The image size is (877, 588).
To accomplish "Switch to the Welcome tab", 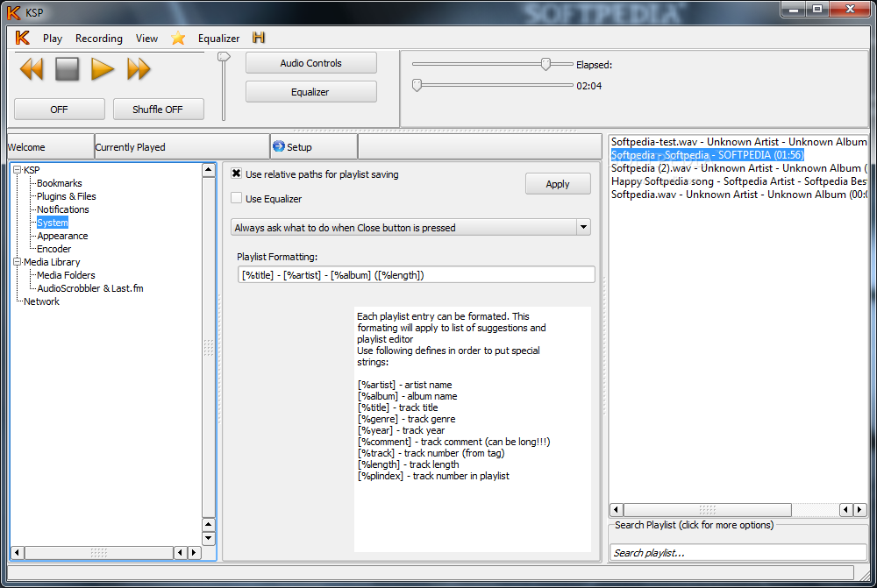I will click(x=50, y=147).
